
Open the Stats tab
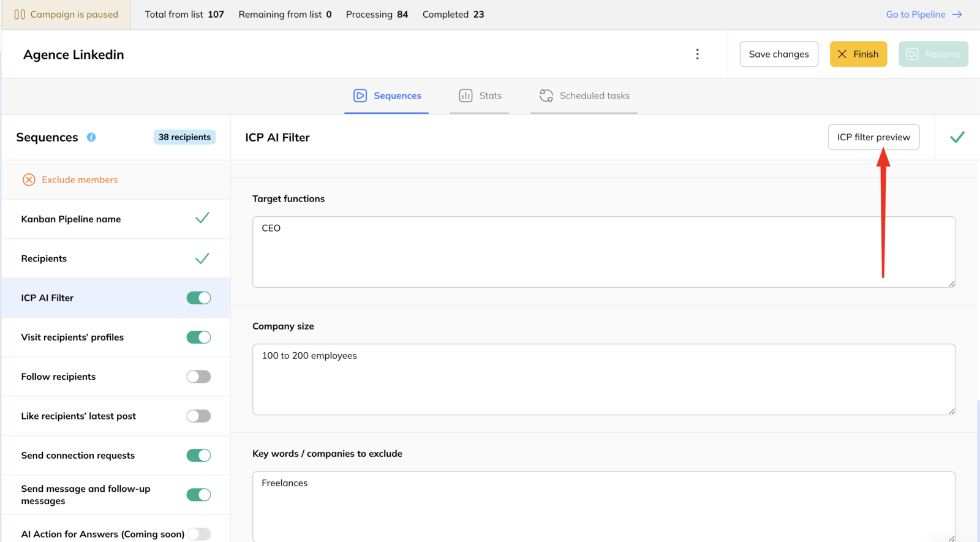480,96
